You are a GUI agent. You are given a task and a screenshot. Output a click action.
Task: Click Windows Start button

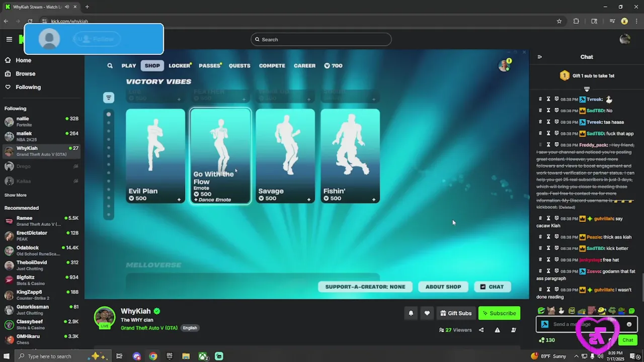pos(7,356)
